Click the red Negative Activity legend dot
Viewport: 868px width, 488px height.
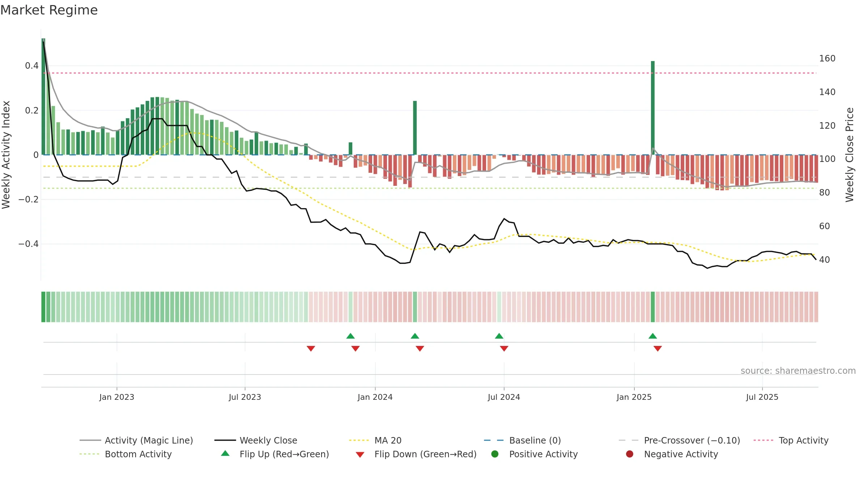[630, 454]
